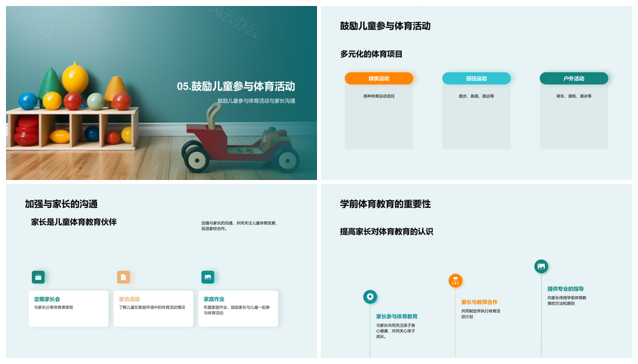Screen dimensions: 638x364
Task: Open the 05.鼓励儿童参与体育活动 title slide
Action: click(x=236, y=86)
